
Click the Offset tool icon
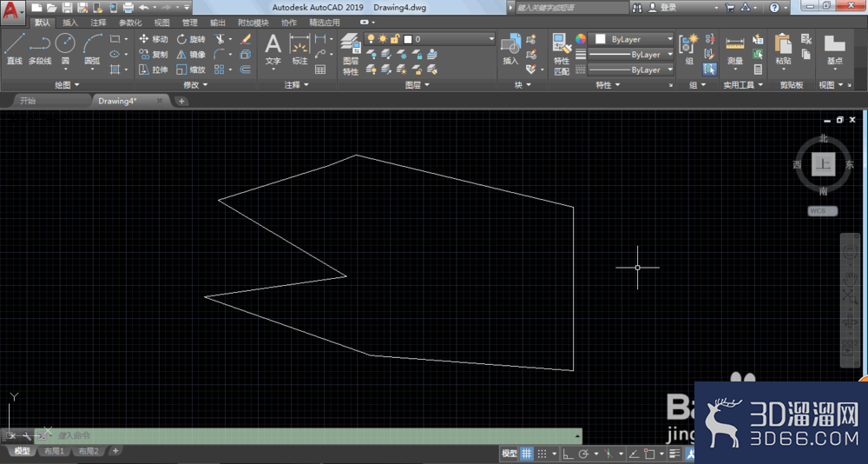tap(246, 70)
